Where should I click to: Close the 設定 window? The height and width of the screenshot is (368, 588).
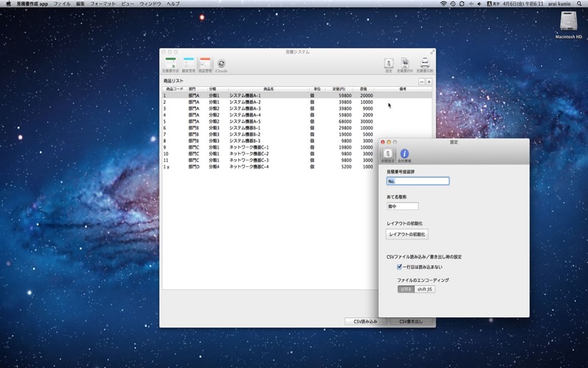coord(382,142)
